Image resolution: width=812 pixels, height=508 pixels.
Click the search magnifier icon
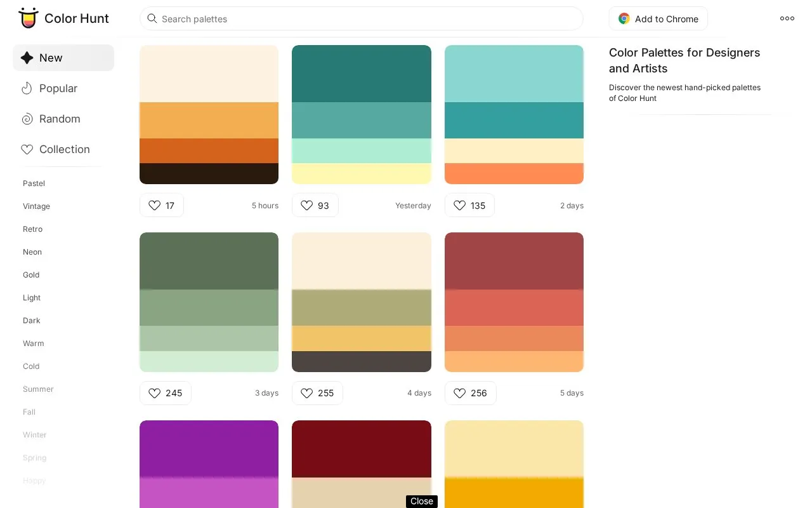pyautogui.click(x=152, y=18)
